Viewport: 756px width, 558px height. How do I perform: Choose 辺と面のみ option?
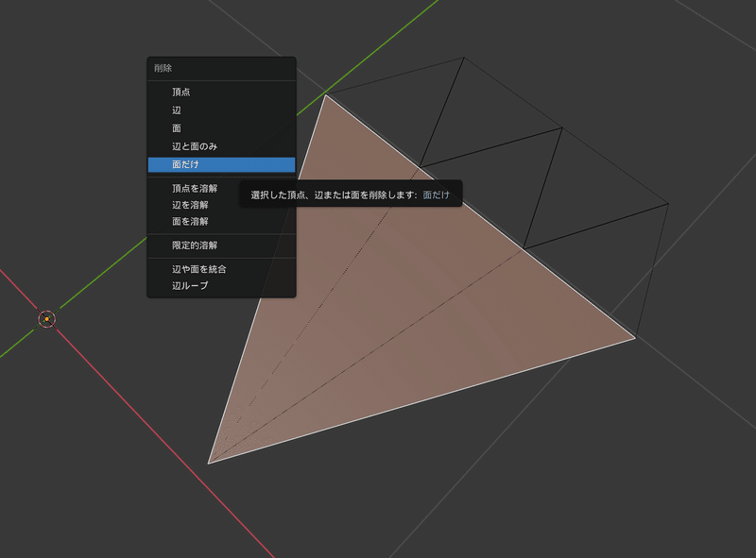pyautogui.click(x=221, y=146)
